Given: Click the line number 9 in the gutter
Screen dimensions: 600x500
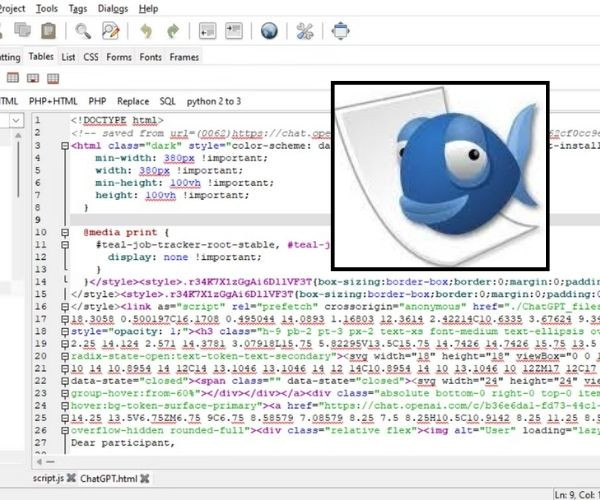Looking at the screenshot, I should click(38, 220).
